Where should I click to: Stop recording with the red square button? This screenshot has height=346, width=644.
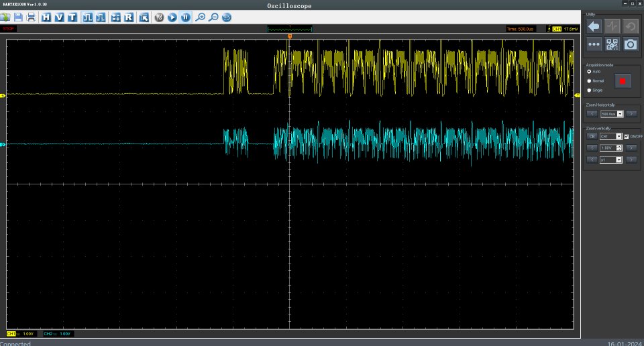point(623,81)
